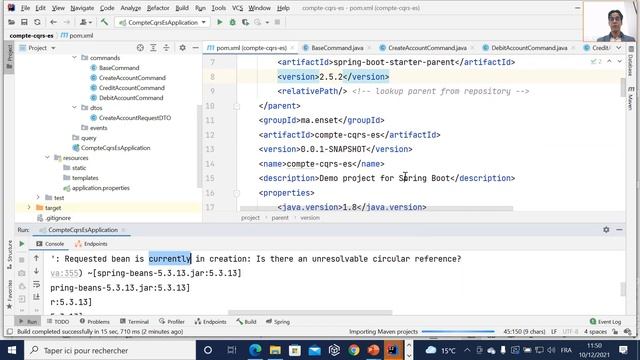This screenshot has width=640, height=360.
Task: Click Importing Maven projects progress bar
Action: pos(458,331)
